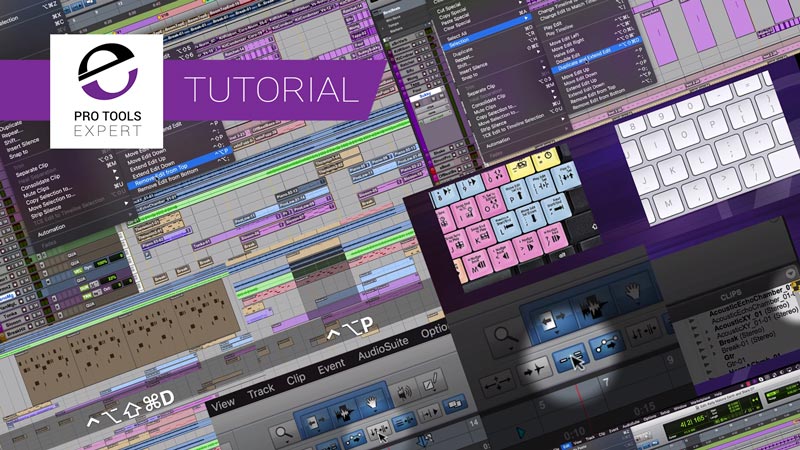Choose Consolidate Clip in the menu beside the logo
This screenshot has width=800, height=450.
click(40, 182)
